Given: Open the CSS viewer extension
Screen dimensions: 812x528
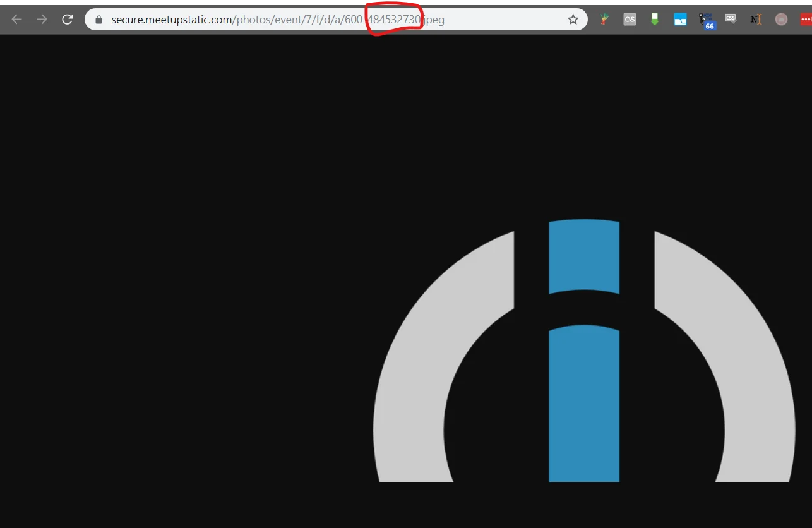Looking at the screenshot, I should (731, 19).
